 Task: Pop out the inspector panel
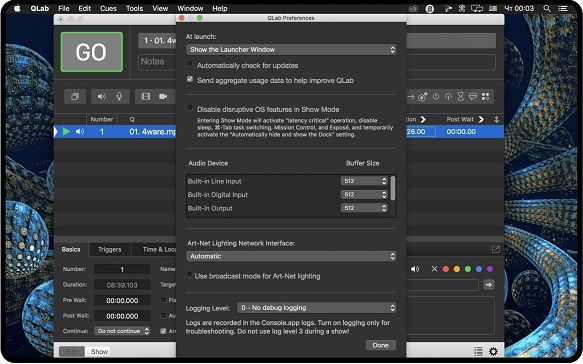tap(496, 249)
